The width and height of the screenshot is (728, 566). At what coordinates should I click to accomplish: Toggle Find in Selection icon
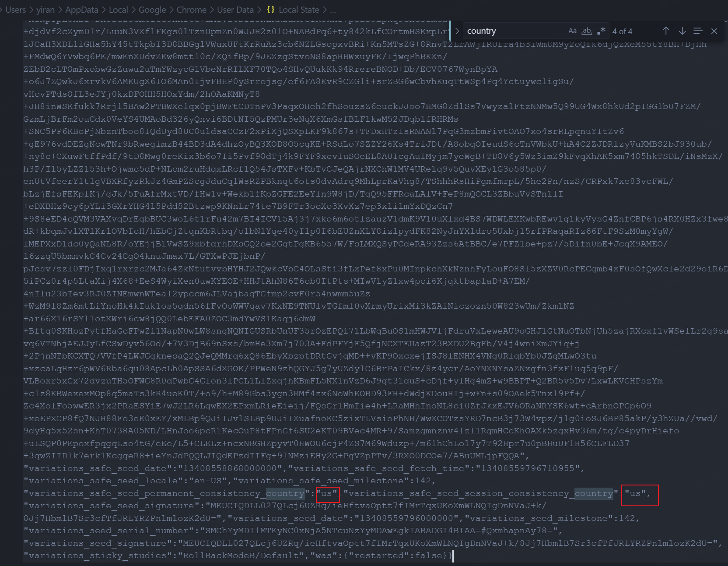point(698,31)
